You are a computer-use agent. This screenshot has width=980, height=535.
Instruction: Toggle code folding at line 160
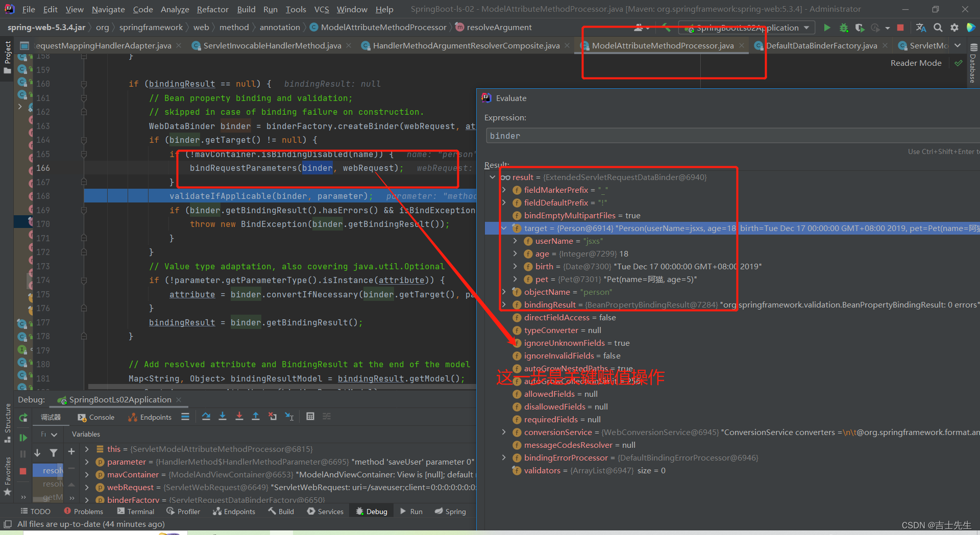click(84, 84)
